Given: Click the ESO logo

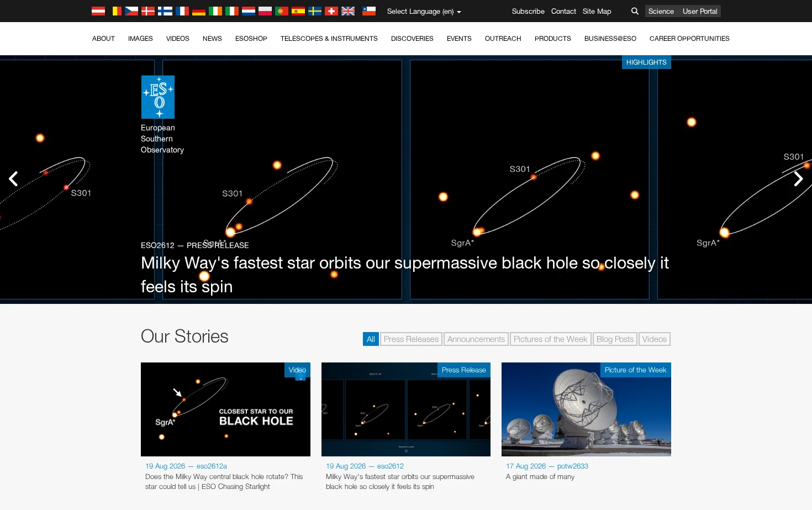Looking at the screenshot, I should 158,97.
